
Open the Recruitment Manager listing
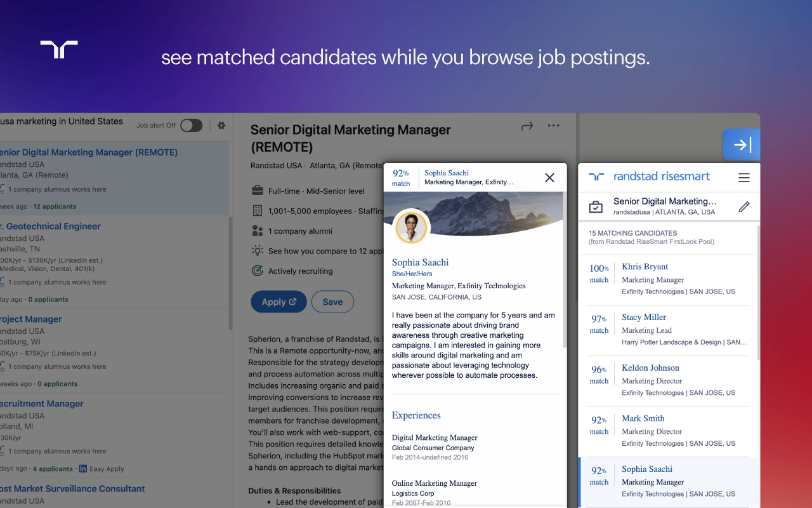[x=42, y=403]
